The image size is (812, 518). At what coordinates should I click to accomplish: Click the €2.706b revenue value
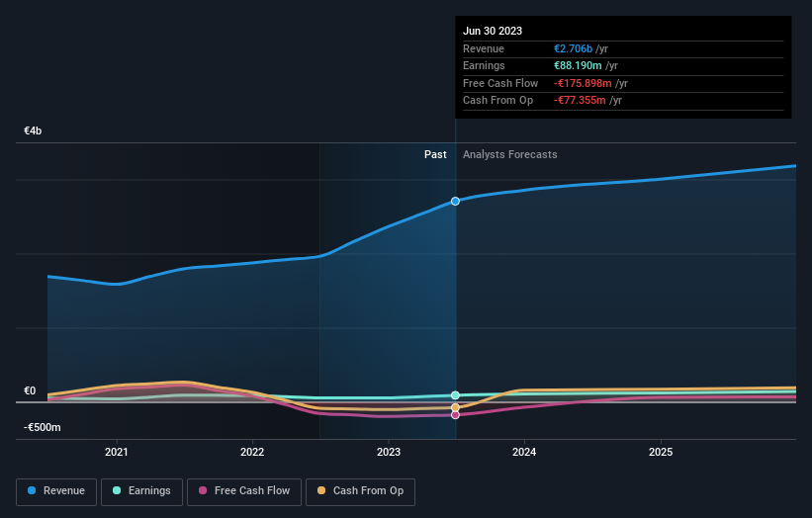(573, 48)
